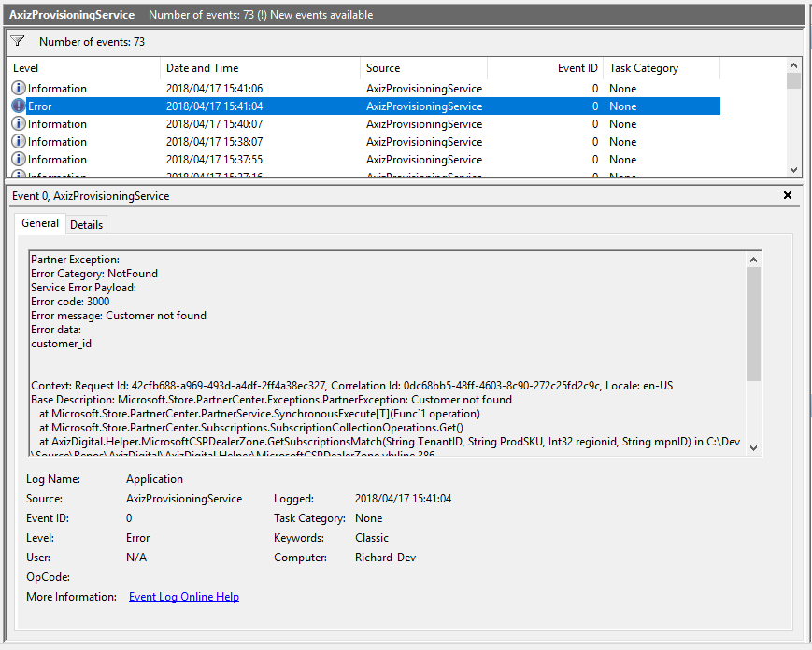
Task: Click the Information icon of the 15:40:07 event
Action: tap(18, 123)
